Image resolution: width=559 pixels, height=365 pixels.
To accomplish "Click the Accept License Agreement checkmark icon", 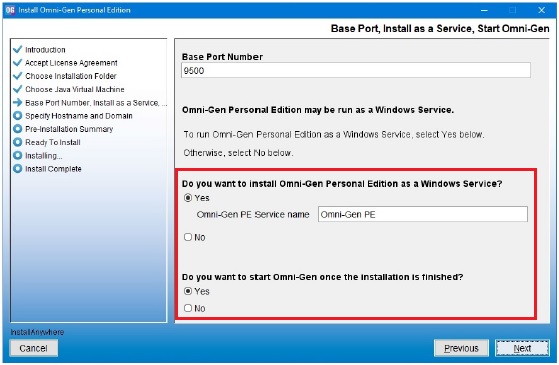I will (x=17, y=62).
